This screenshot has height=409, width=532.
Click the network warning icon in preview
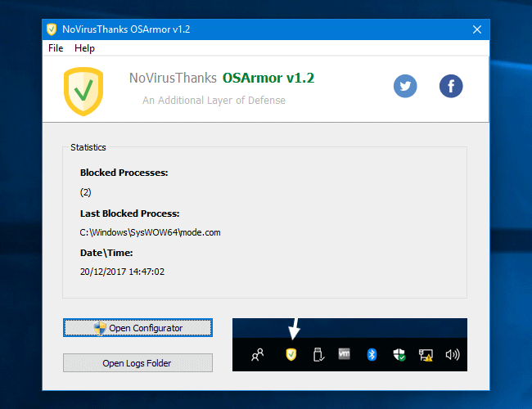click(x=426, y=355)
